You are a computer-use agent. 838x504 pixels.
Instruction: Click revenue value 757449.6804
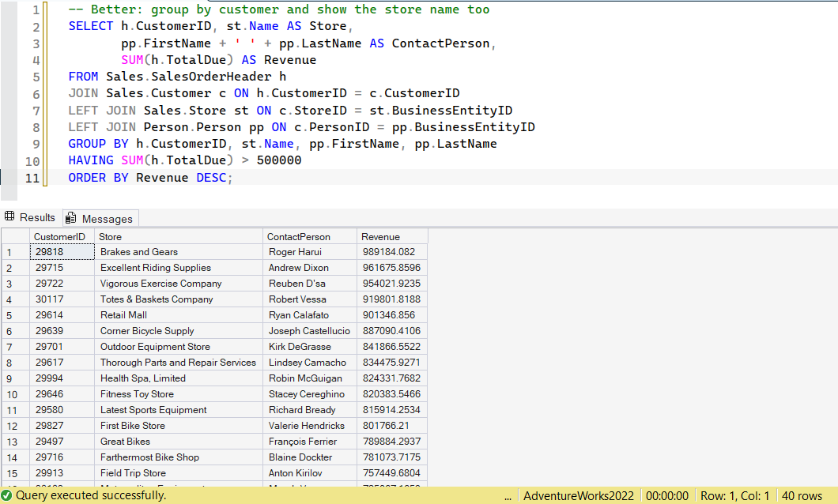[x=392, y=473]
